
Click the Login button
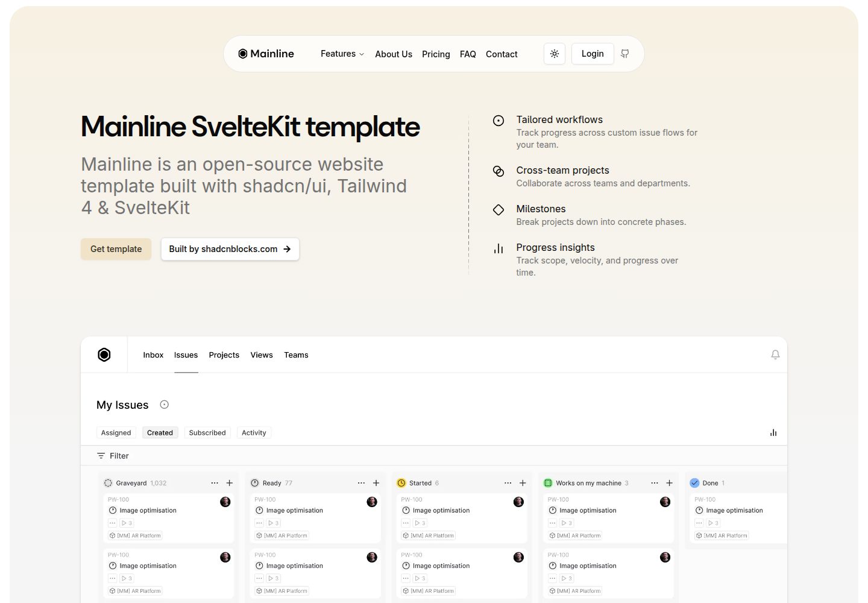[593, 54]
